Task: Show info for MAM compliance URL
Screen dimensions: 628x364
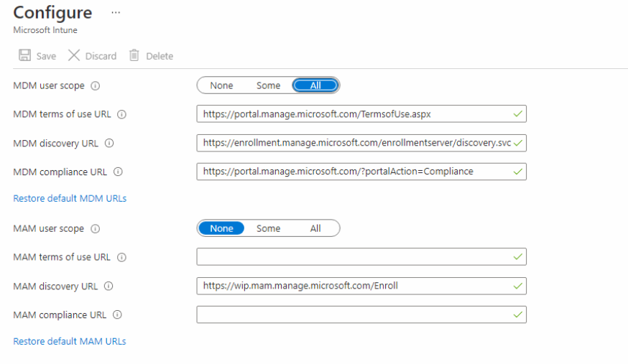Action: pos(117,314)
